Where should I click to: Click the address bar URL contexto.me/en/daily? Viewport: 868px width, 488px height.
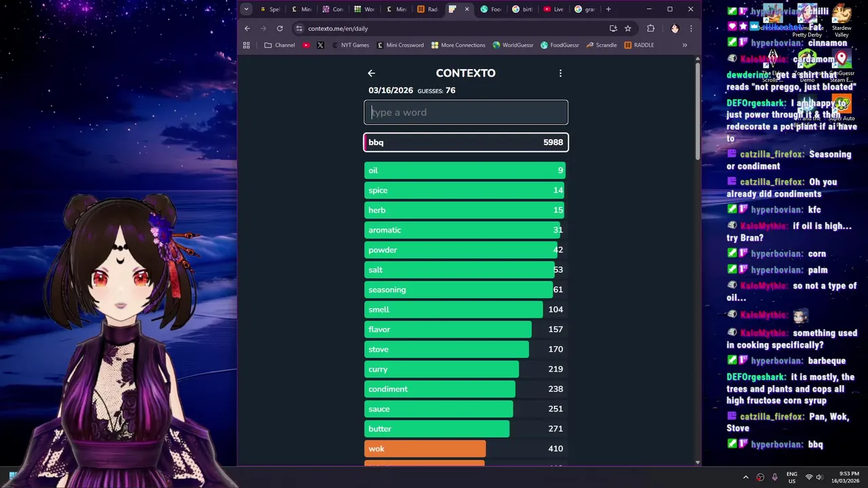pos(338,28)
